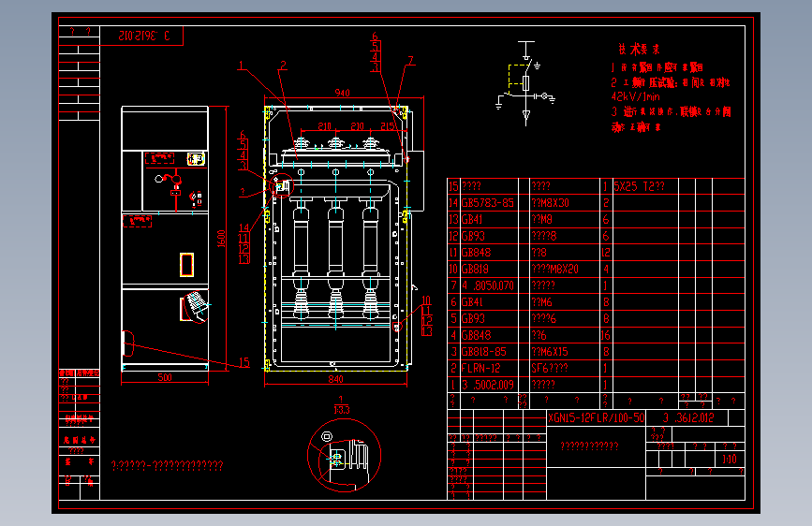The image size is (812, 526).
Task: Click callout number 7 above front view
Action: (x=410, y=61)
